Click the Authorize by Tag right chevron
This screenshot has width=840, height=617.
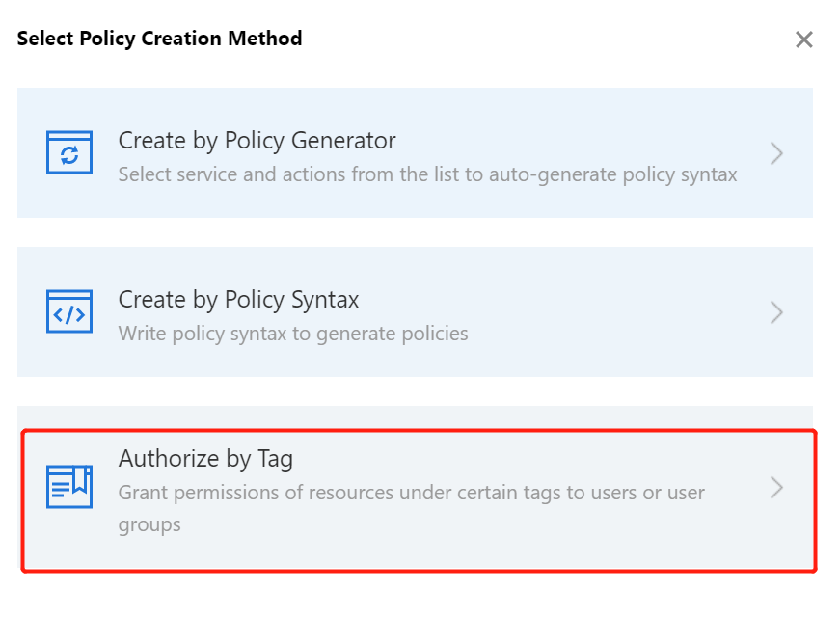776,488
